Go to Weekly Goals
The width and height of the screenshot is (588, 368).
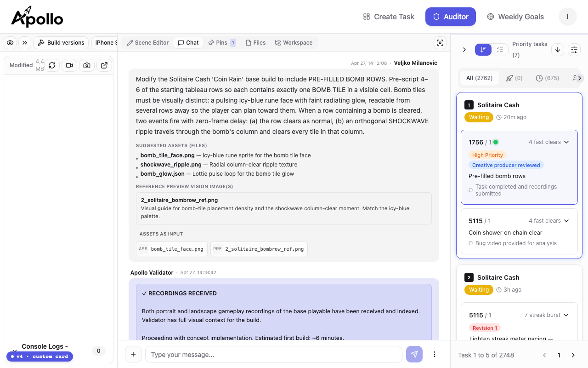point(515,17)
